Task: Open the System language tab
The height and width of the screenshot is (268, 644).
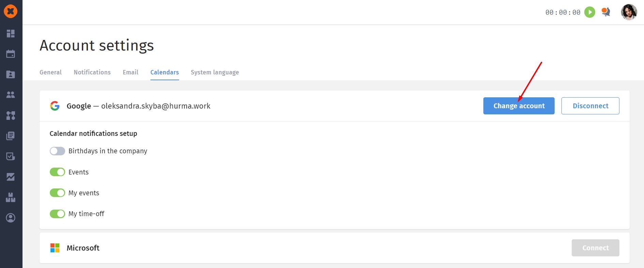Action: [x=215, y=72]
